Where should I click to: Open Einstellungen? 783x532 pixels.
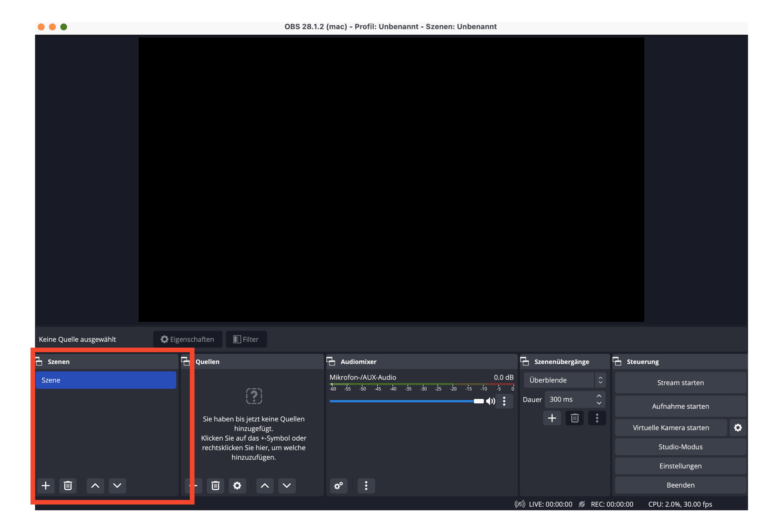pos(681,466)
